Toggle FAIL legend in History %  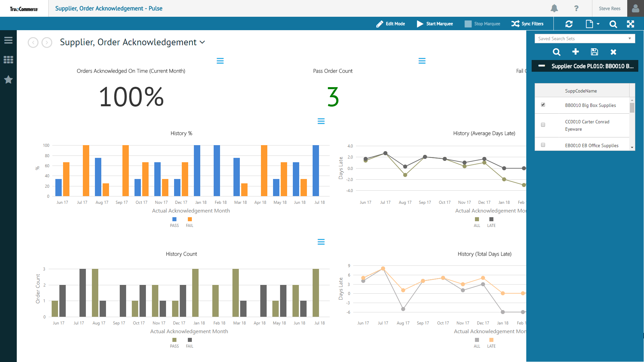(190, 222)
